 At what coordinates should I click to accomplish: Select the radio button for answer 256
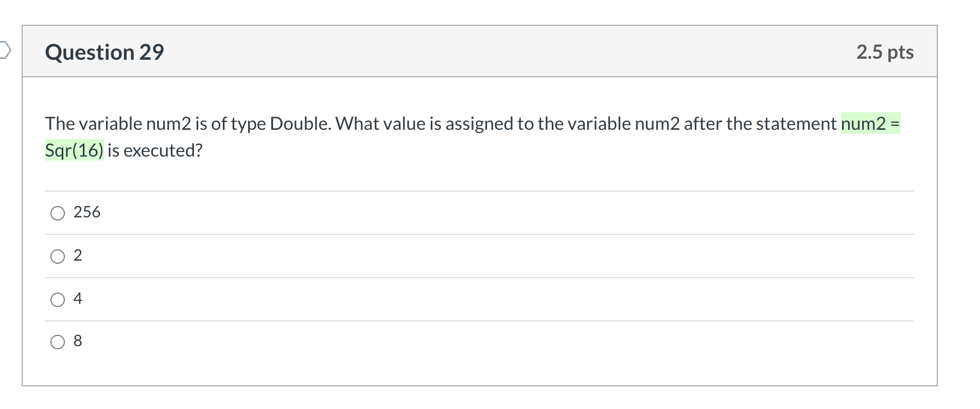coord(58,212)
